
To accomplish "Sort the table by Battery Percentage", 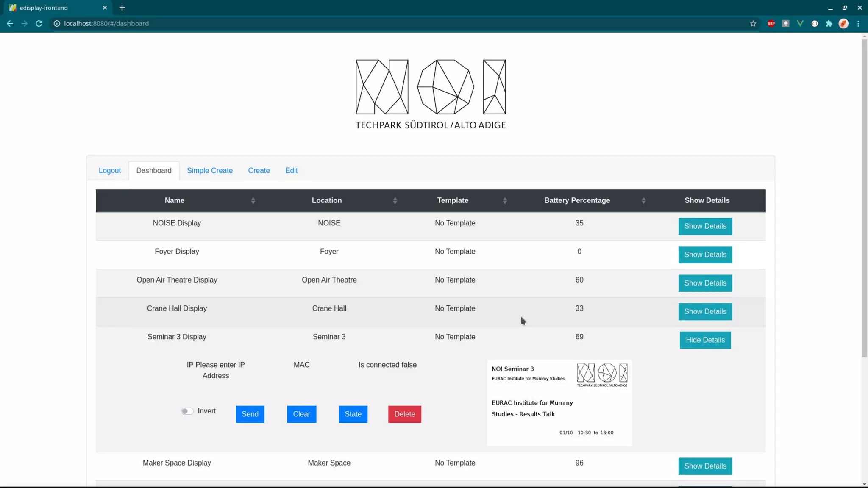I will pyautogui.click(x=577, y=200).
